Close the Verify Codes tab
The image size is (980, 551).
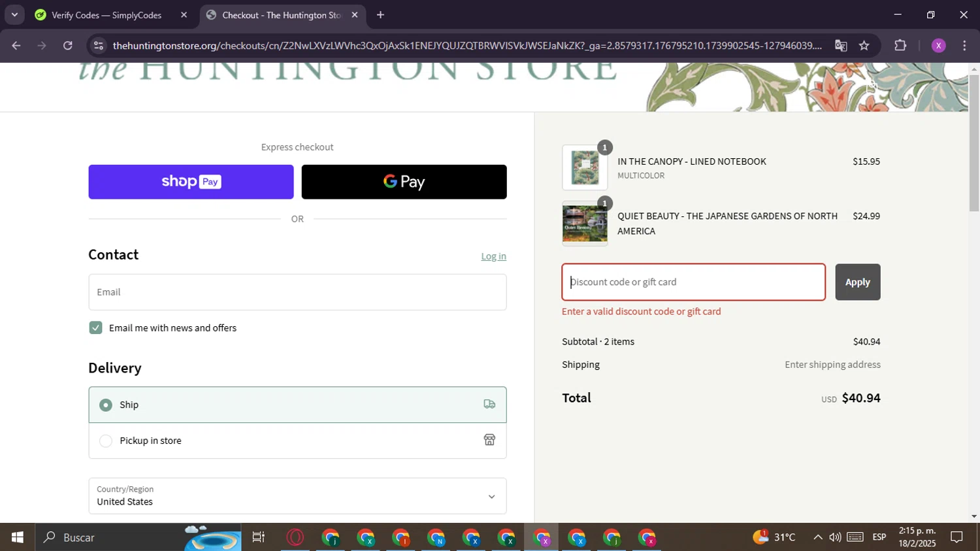(184, 15)
